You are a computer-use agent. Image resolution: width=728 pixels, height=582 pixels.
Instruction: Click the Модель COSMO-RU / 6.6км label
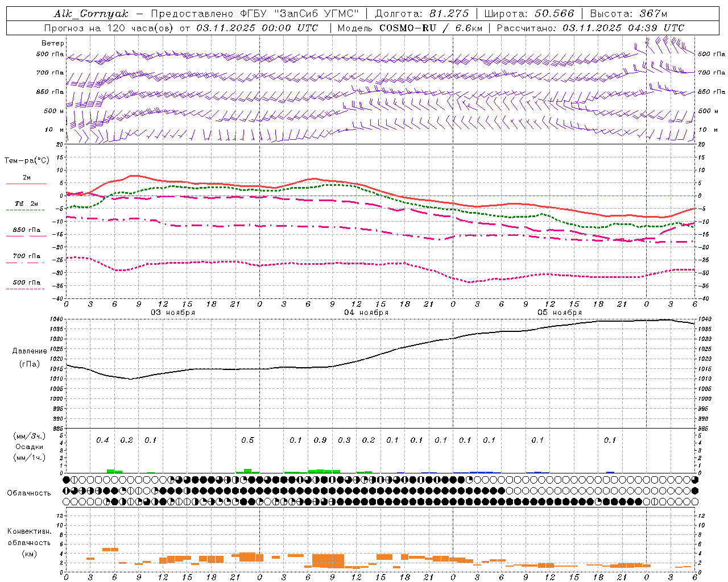tap(410, 28)
